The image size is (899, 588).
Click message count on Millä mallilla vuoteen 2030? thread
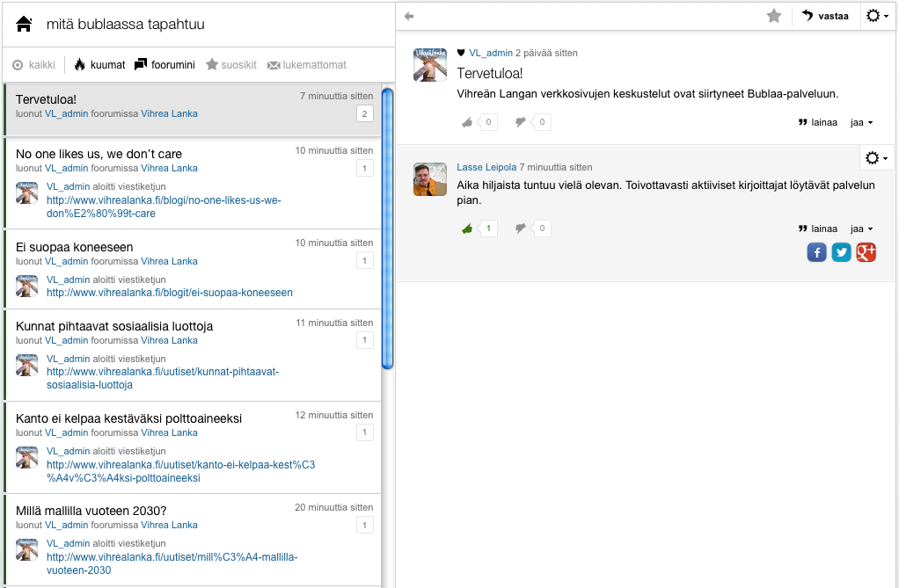point(365,525)
